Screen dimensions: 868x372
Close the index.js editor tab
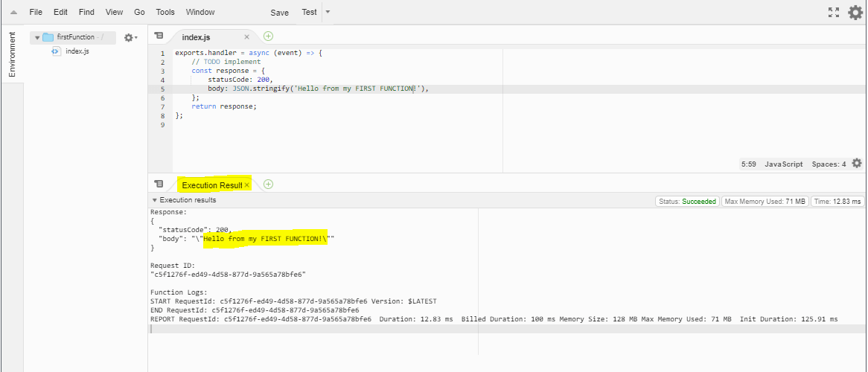coord(247,37)
